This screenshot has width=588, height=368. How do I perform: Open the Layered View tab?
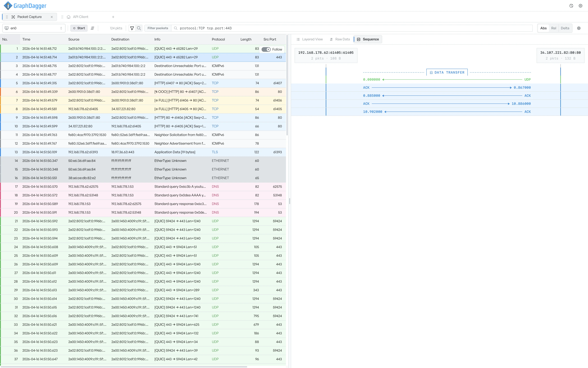point(310,39)
